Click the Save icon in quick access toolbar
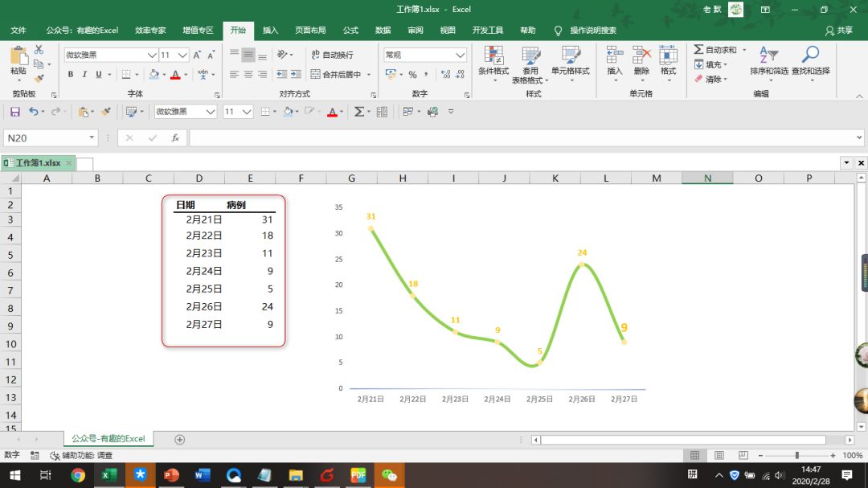Image resolution: width=868 pixels, height=488 pixels. point(14,112)
